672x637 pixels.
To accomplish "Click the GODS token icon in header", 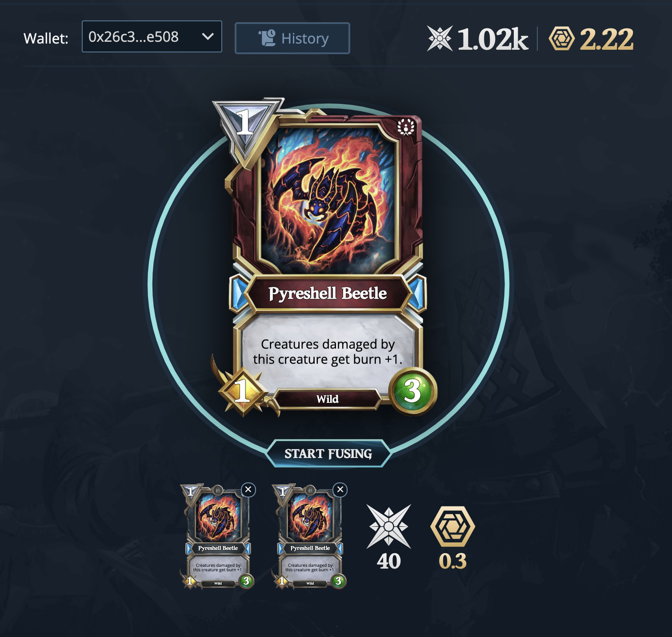I will 562,39.
